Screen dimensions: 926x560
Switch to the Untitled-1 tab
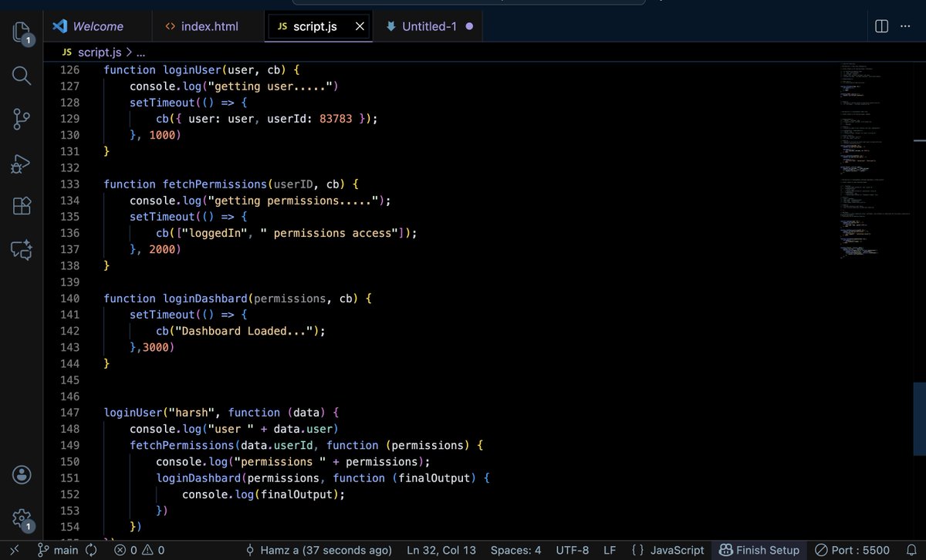430,26
